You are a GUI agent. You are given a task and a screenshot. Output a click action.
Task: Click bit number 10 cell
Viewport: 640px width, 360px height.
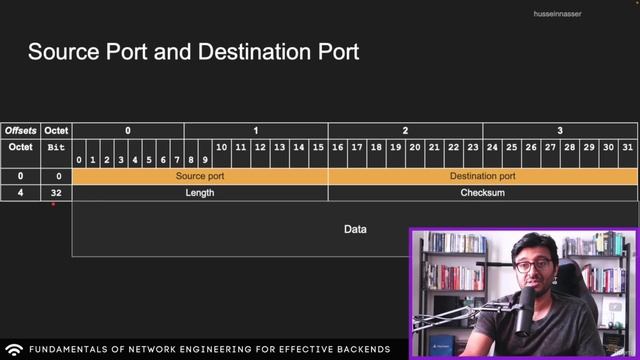[x=222, y=153]
